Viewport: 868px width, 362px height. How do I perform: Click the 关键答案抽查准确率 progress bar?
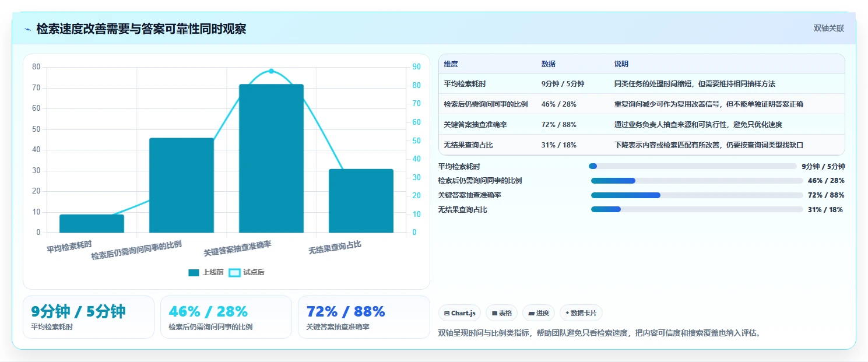[697, 195]
